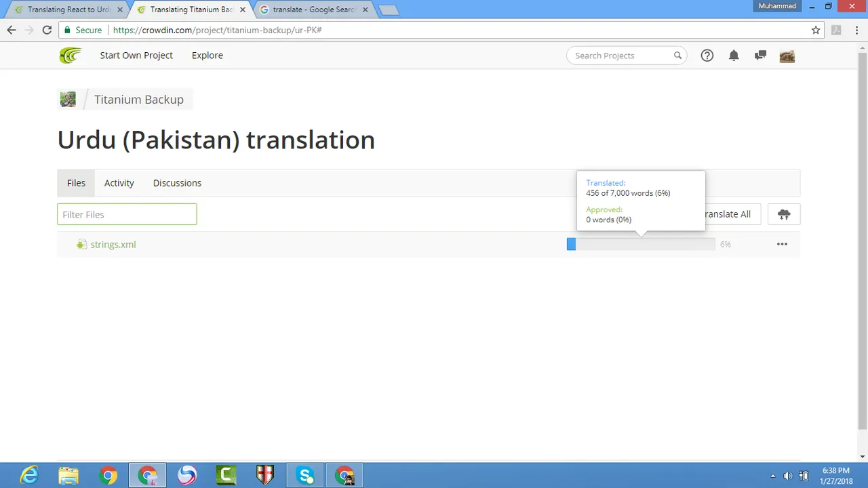This screenshot has width=868, height=488.
Task: Open the Files tab
Action: pyautogui.click(x=76, y=183)
